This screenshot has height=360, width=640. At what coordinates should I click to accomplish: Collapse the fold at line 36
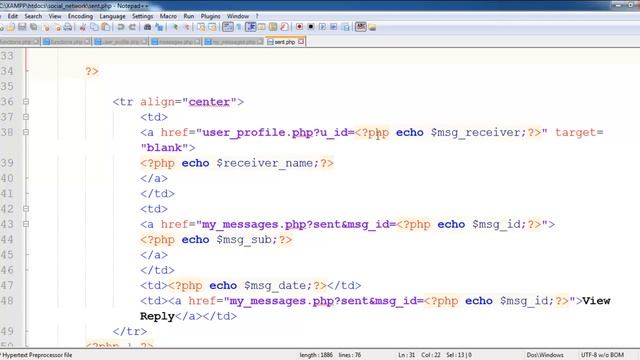26,101
